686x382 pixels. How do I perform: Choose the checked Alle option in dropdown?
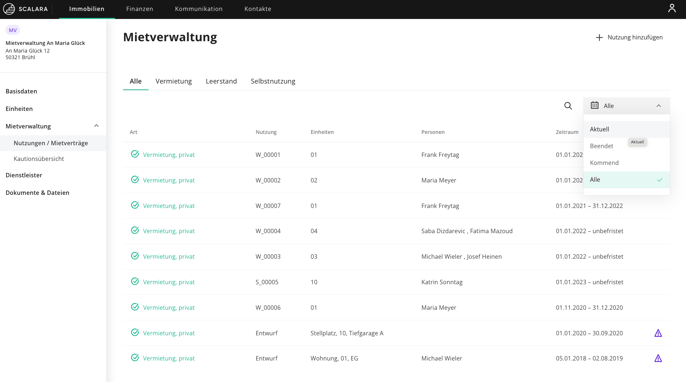click(x=626, y=180)
